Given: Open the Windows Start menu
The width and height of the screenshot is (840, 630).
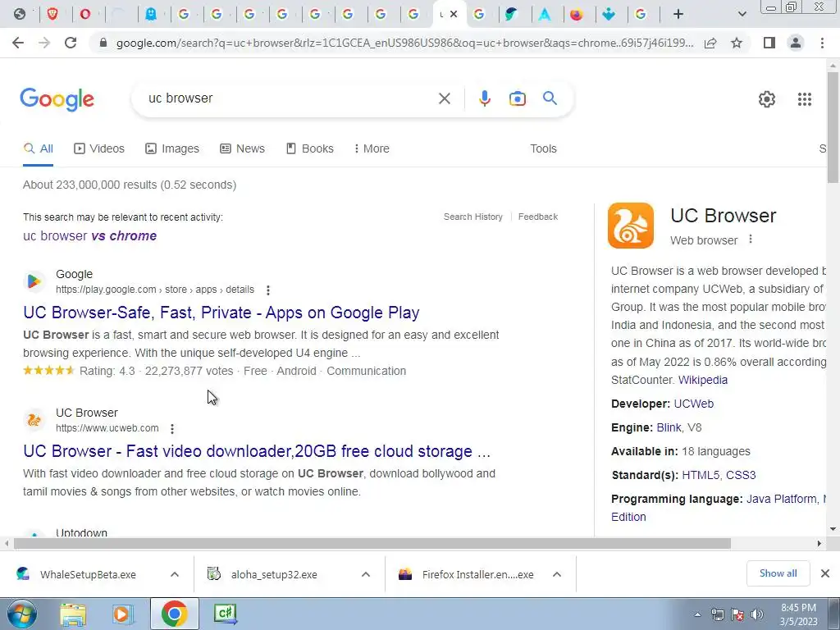Looking at the screenshot, I should point(22,614).
